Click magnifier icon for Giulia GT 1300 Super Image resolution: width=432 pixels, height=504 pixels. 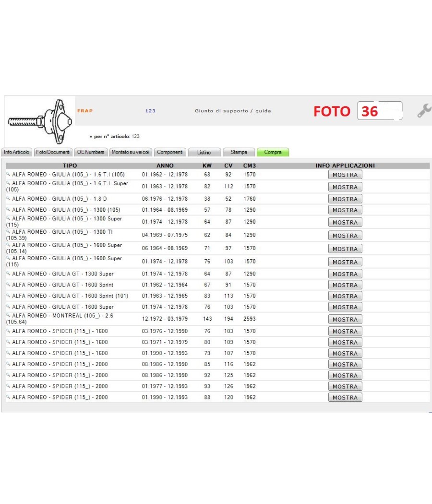tap(8, 273)
